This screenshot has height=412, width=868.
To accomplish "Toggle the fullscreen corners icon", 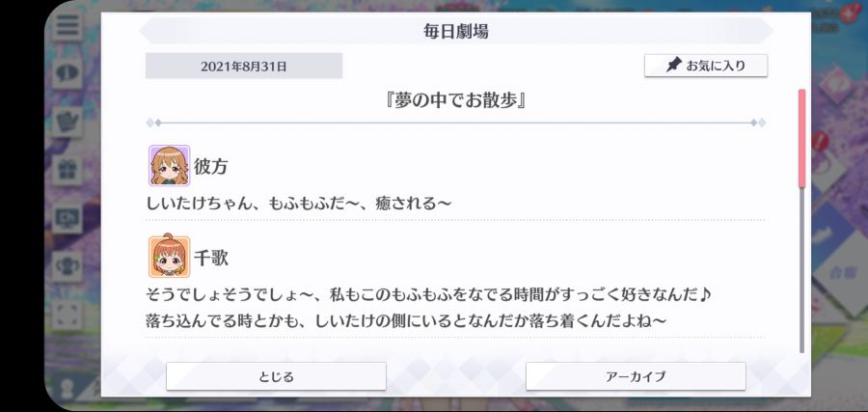I will [68, 315].
